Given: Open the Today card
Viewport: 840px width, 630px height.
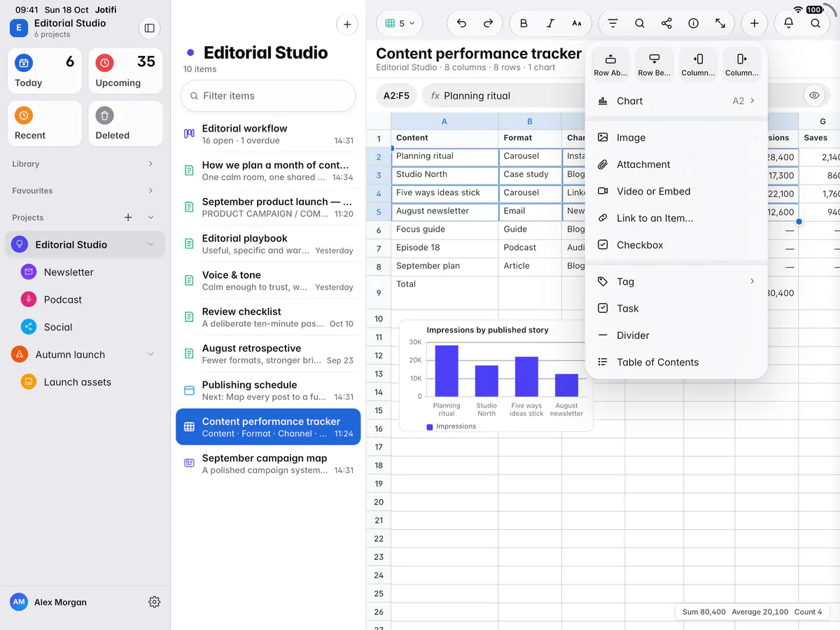Looking at the screenshot, I should [45, 71].
